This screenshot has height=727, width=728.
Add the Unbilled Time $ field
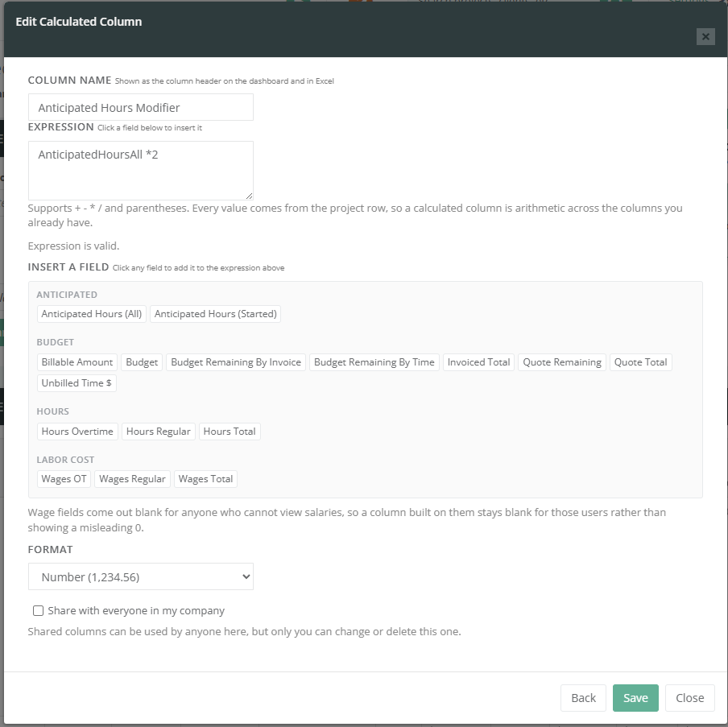coord(77,383)
